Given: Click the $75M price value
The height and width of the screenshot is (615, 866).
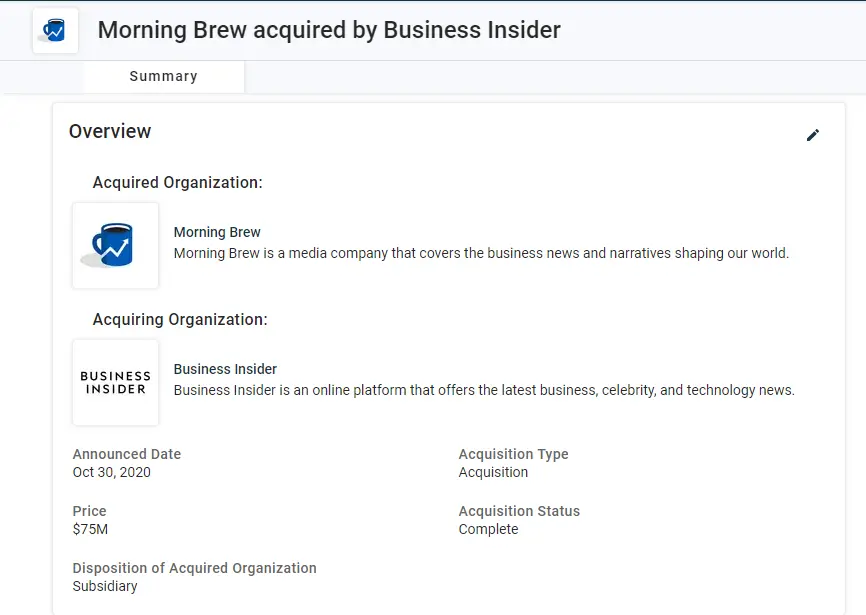Looking at the screenshot, I should point(90,529).
